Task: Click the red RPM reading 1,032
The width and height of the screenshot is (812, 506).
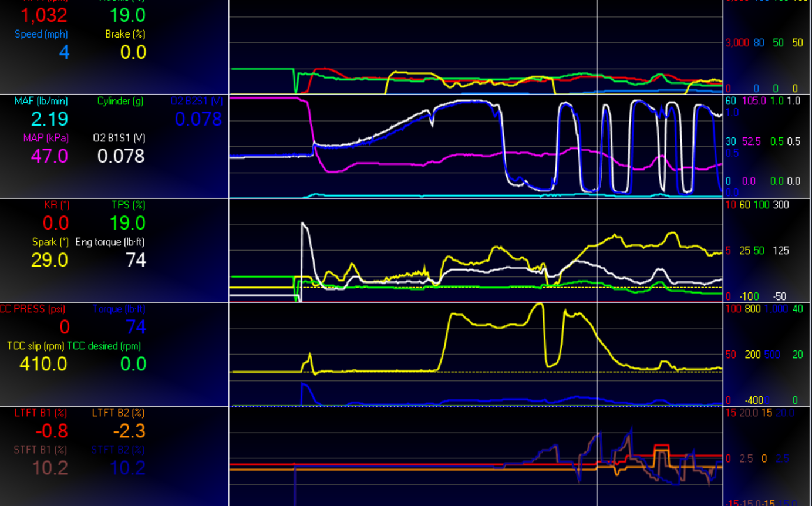Action: (x=45, y=15)
